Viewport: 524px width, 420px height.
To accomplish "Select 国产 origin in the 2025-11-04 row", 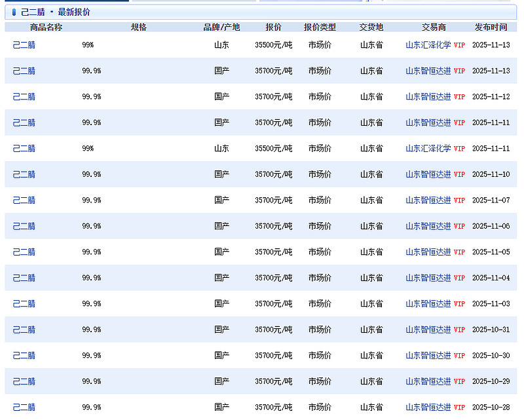I will [221, 278].
